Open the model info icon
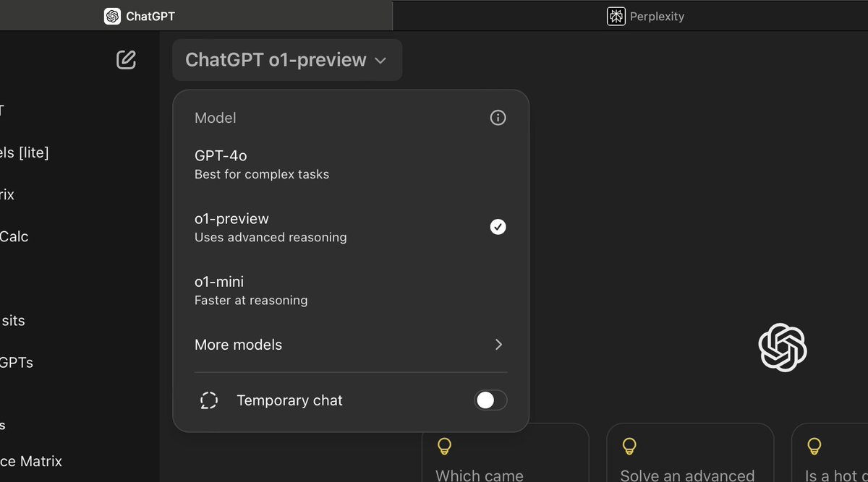 coord(498,118)
